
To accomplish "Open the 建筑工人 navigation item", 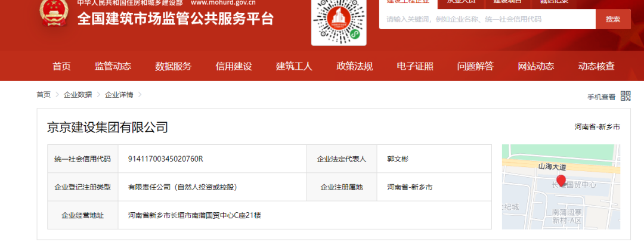I will tap(294, 66).
